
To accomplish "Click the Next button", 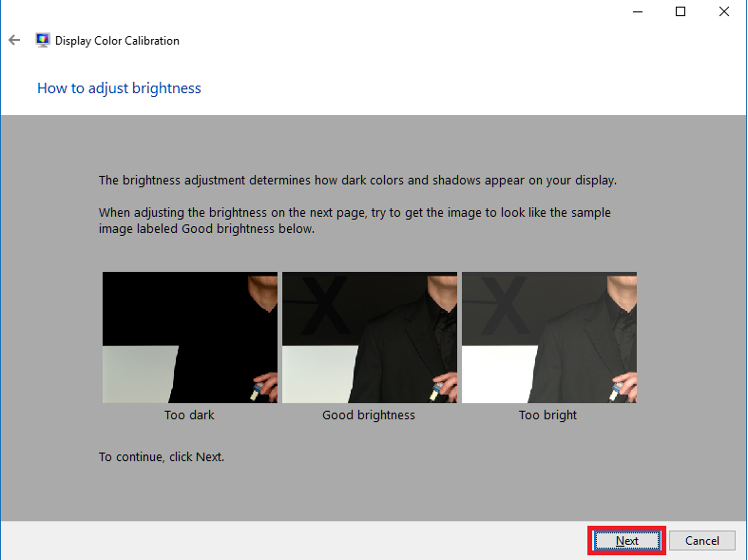I will (x=627, y=540).
